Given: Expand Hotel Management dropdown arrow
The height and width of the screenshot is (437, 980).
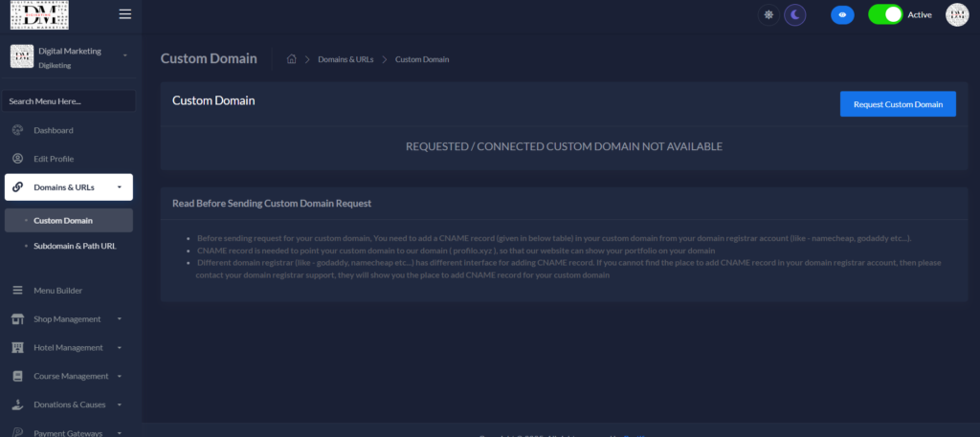Looking at the screenshot, I should [120, 347].
